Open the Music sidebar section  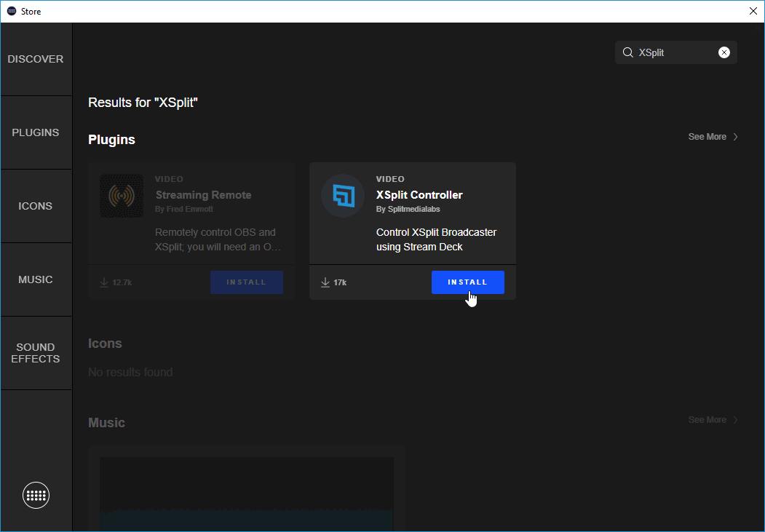(x=36, y=280)
